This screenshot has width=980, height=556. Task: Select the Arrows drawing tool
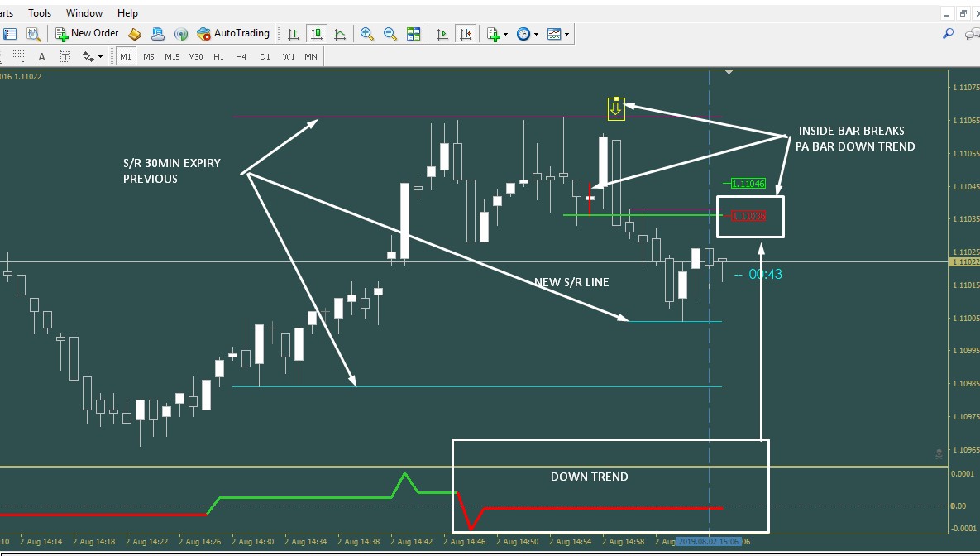pos(88,56)
